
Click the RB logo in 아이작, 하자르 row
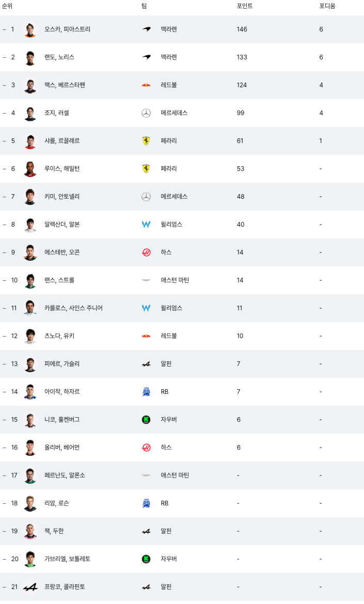(x=146, y=392)
